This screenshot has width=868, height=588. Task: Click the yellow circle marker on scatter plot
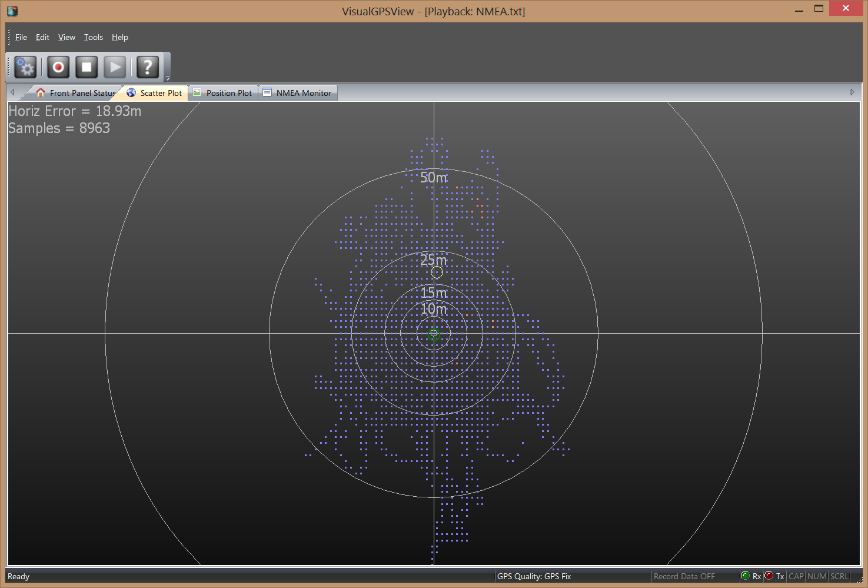(x=437, y=272)
